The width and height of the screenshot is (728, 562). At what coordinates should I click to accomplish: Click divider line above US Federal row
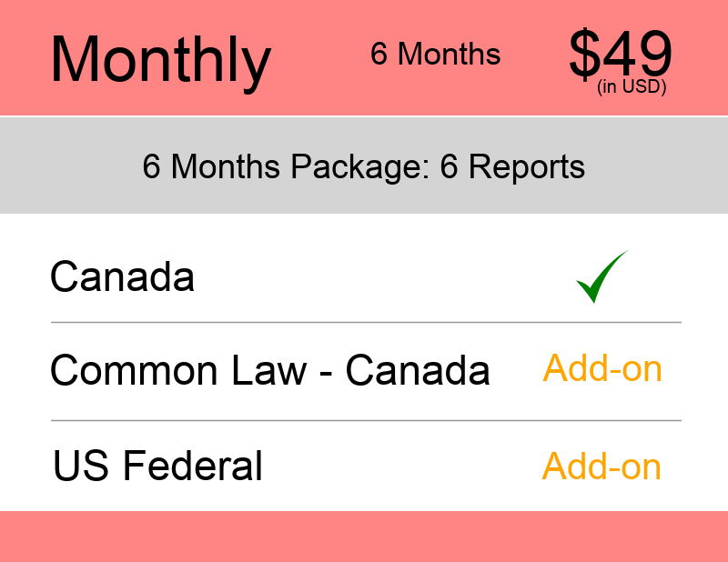coord(366,421)
